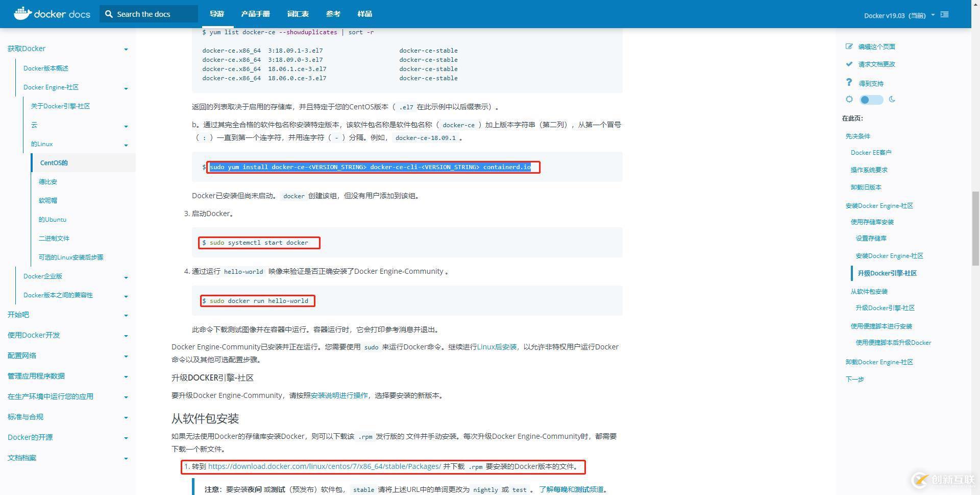Click the checkmark icon beside 请求文档更改

tap(849, 64)
